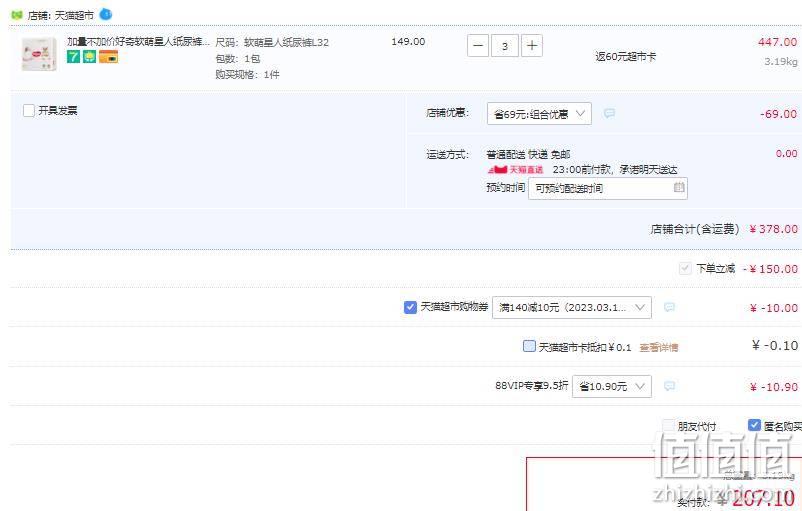
Task: Click the 普通配送 快递 免邮 shipping text
Action: [x=528, y=154]
